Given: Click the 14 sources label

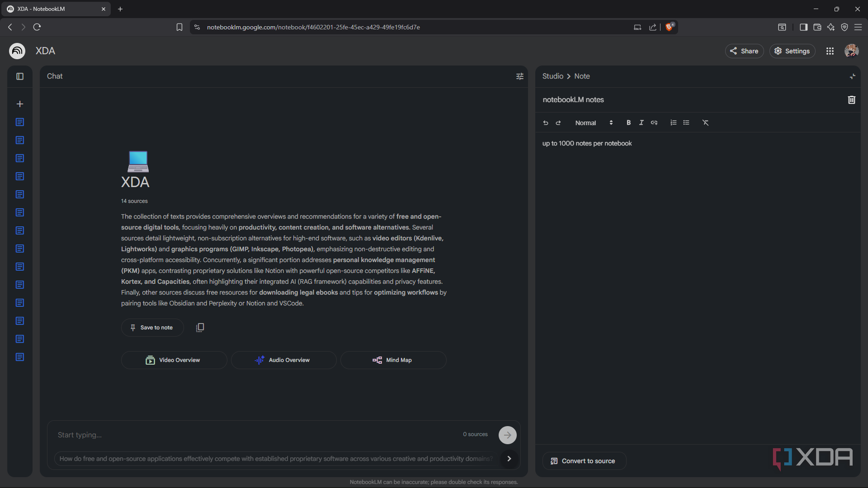Looking at the screenshot, I should click(134, 201).
